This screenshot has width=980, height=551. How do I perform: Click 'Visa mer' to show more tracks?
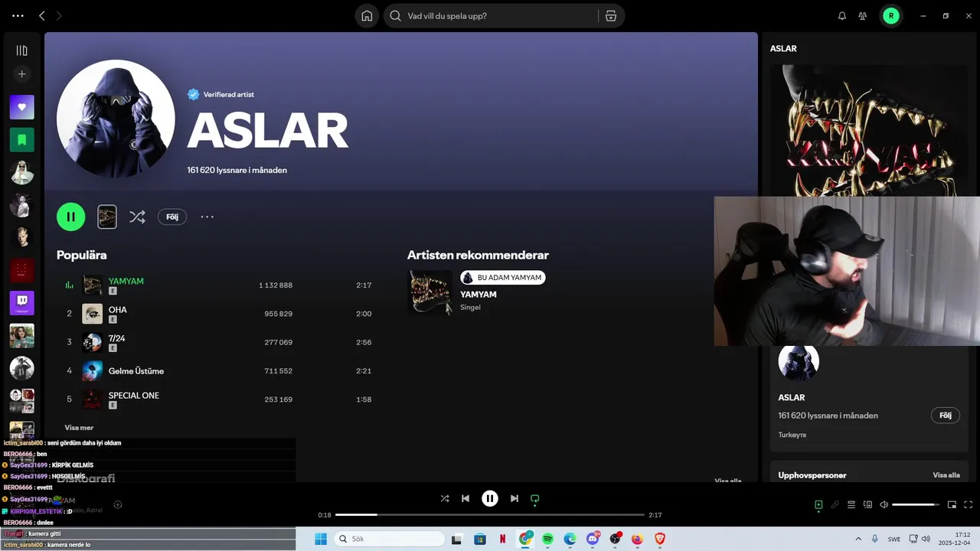click(x=79, y=428)
